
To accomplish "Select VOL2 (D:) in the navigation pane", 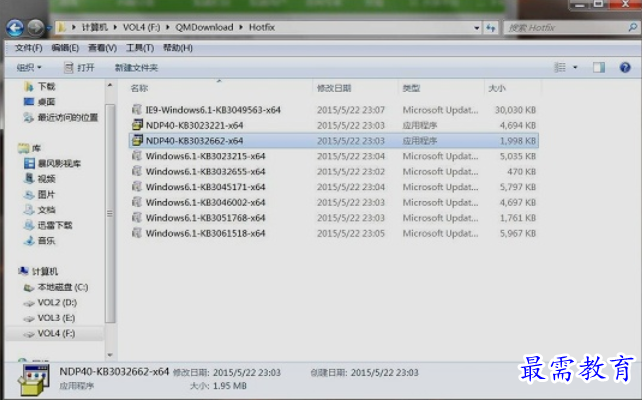I will (57, 303).
